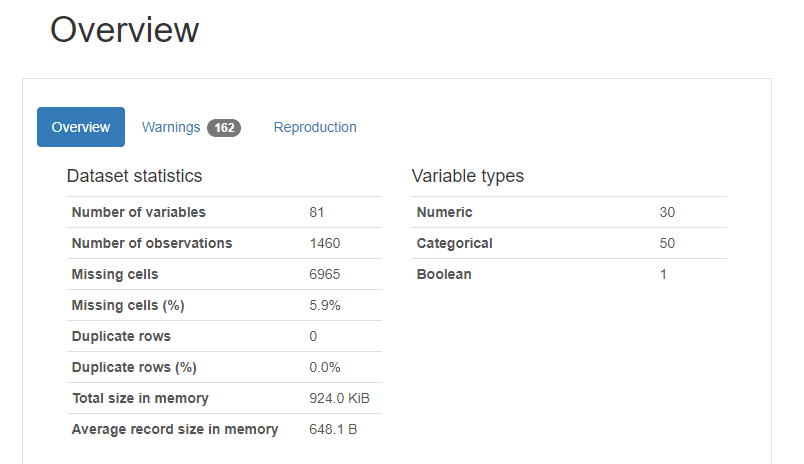
Task: Click the value 81 for variables
Action: 316,212
